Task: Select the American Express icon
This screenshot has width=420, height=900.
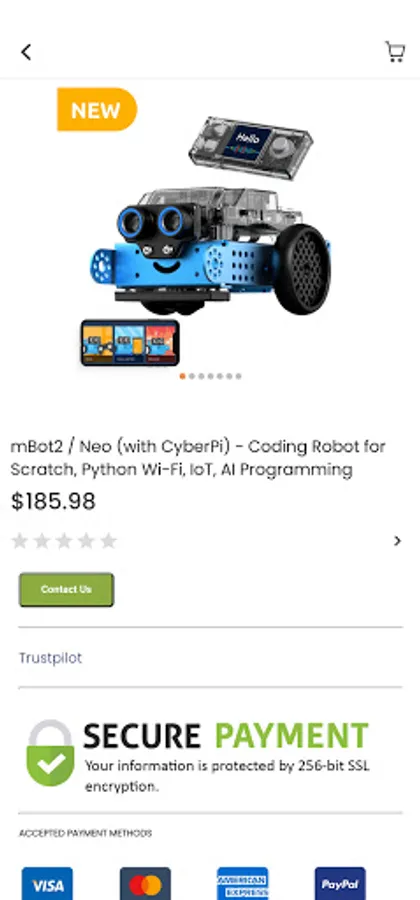Action: (x=242, y=883)
